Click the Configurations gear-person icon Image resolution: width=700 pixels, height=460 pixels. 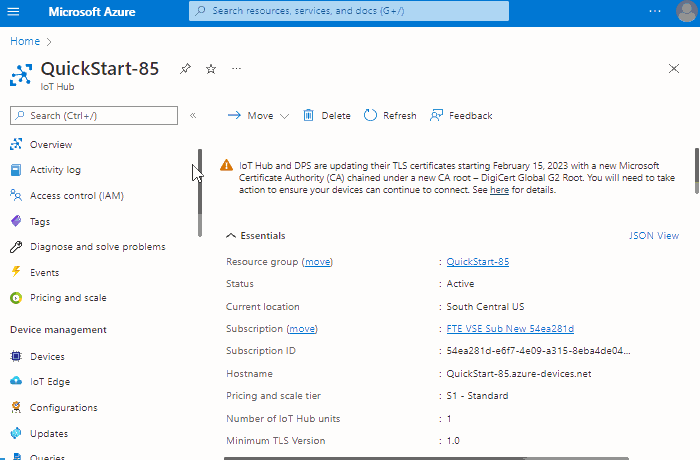click(16, 407)
